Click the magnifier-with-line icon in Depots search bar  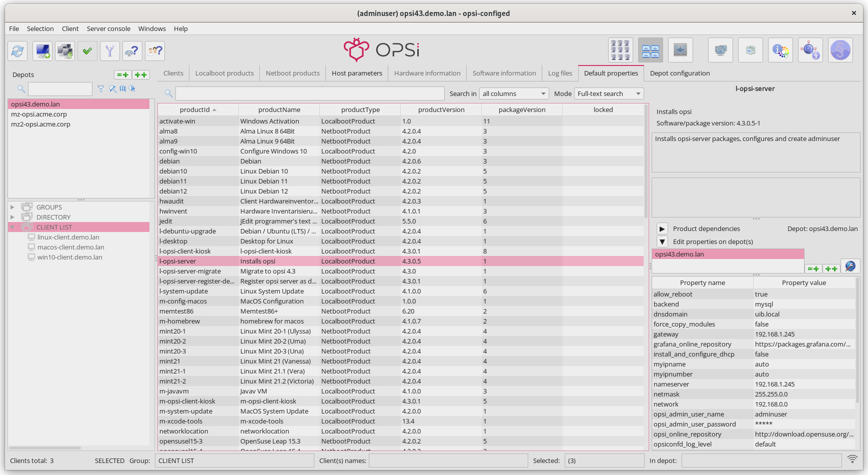click(x=113, y=89)
